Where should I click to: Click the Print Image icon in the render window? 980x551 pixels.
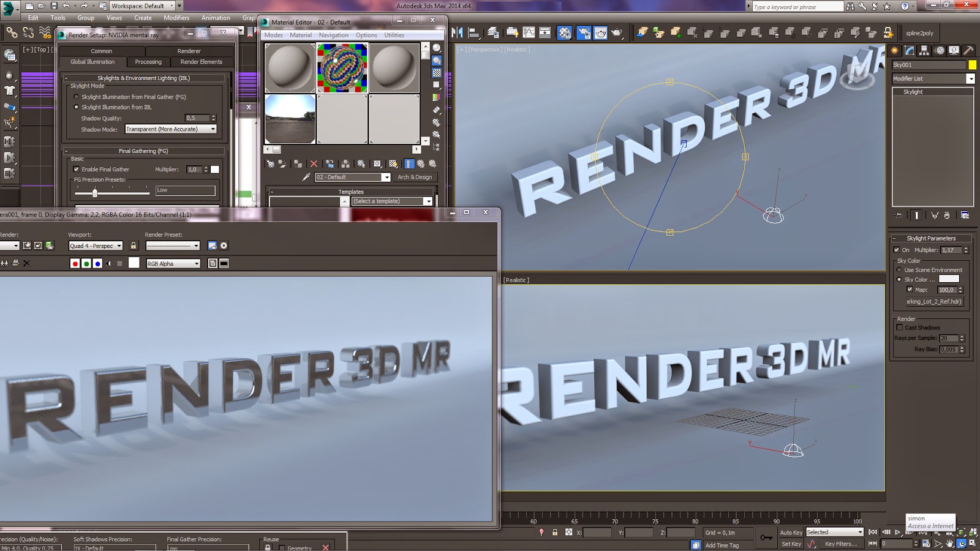pos(16,263)
